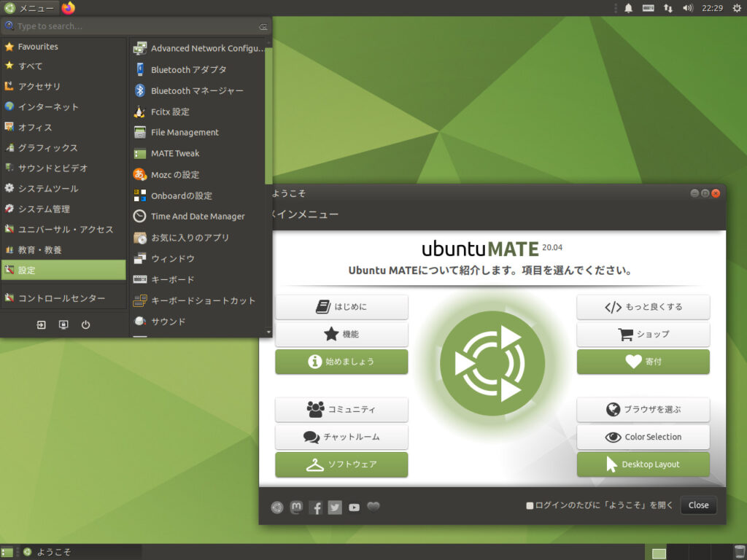Click the Mastodon icon in Welcome footer
Screen dimensions: 747x560
click(x=296, y=507)
